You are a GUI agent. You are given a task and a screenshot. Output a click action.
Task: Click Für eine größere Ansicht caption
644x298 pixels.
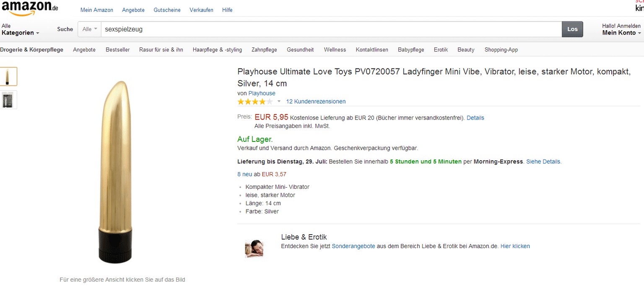click(122, 280)
